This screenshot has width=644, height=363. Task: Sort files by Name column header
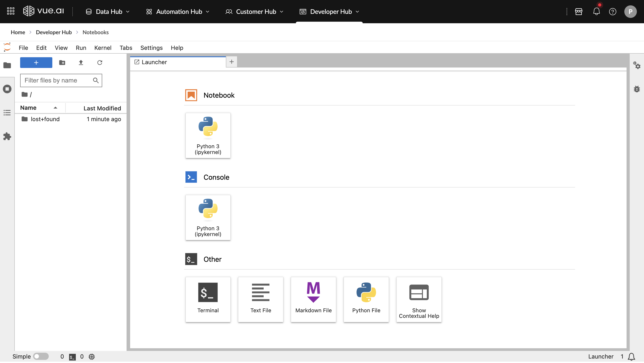(28, 108)
